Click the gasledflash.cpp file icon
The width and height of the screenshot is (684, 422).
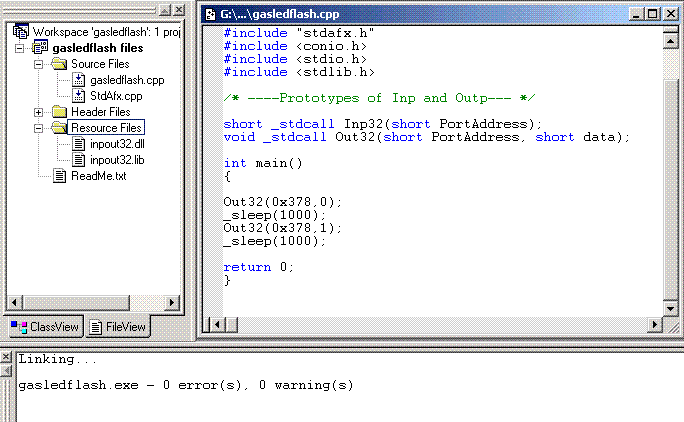point(79,80)
